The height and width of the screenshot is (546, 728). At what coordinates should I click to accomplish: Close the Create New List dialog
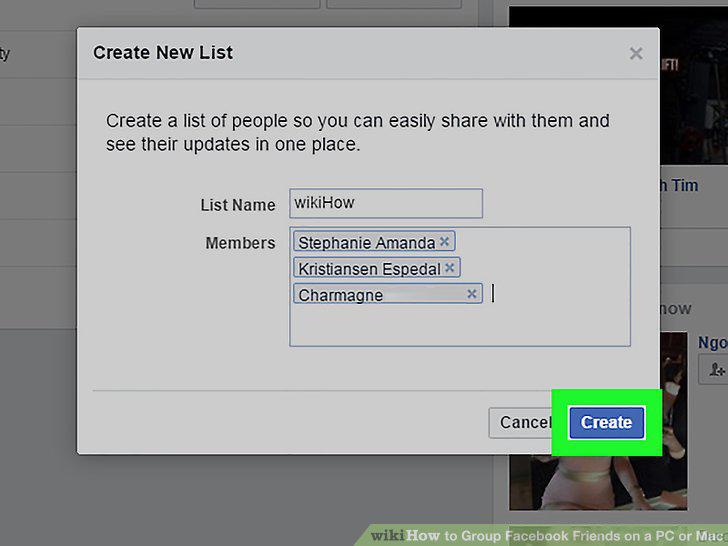[x=636, y=53]
